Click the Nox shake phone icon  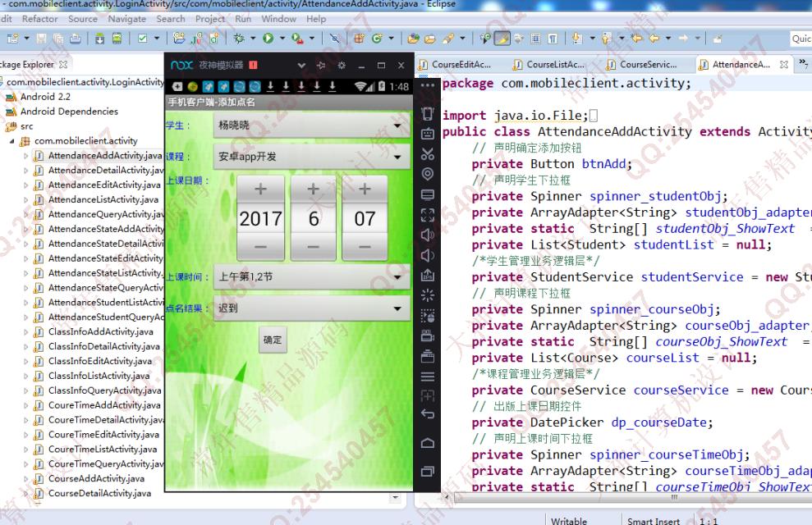click(x=427, y=113)
